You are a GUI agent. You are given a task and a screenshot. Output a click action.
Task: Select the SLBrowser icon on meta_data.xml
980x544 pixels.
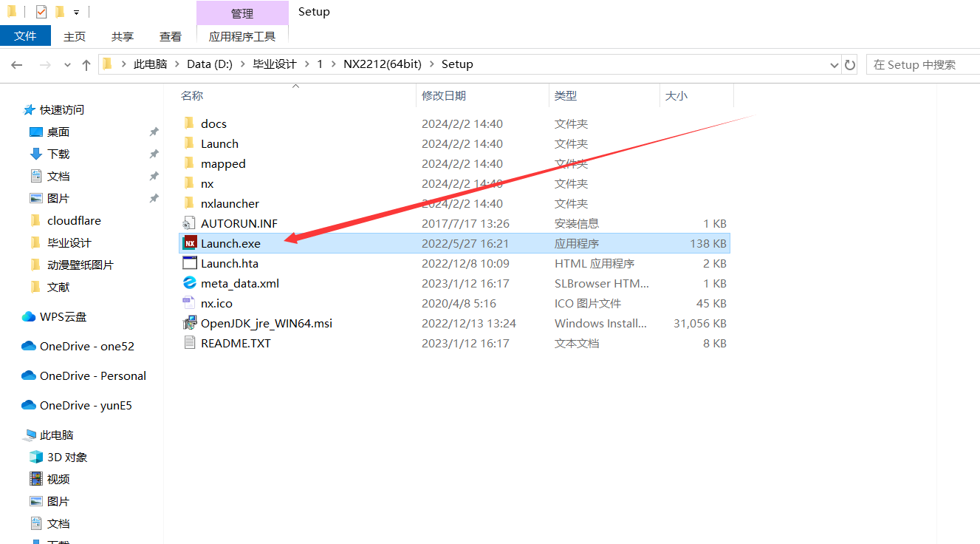pyautogui.click(x=190, y=283)
